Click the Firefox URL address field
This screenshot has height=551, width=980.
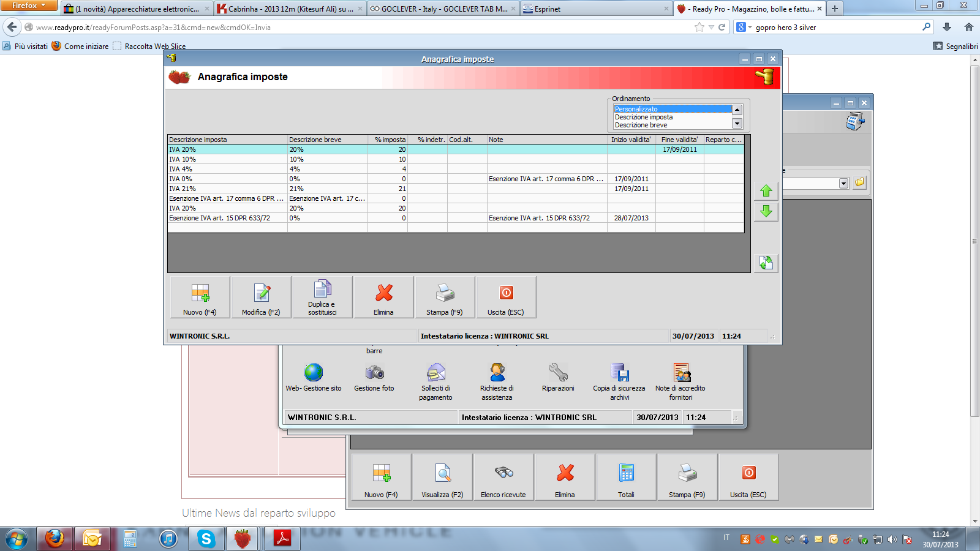[361, 27]
